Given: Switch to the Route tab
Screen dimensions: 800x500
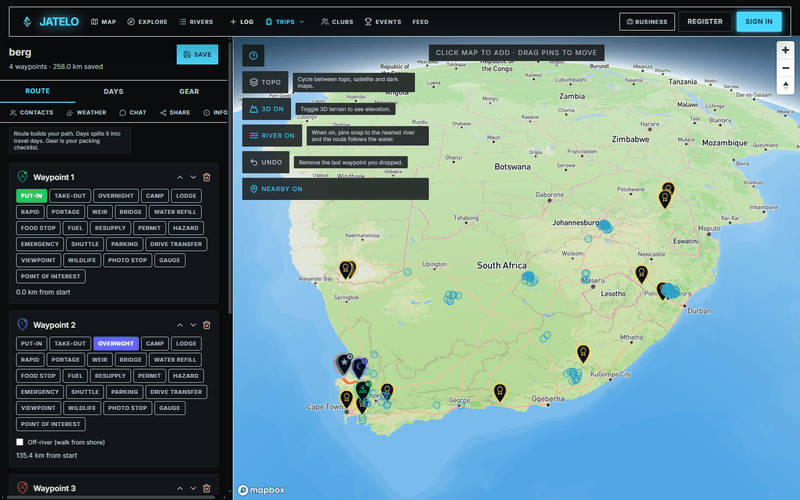Looking at the screenshot, I should click(38, 91).
